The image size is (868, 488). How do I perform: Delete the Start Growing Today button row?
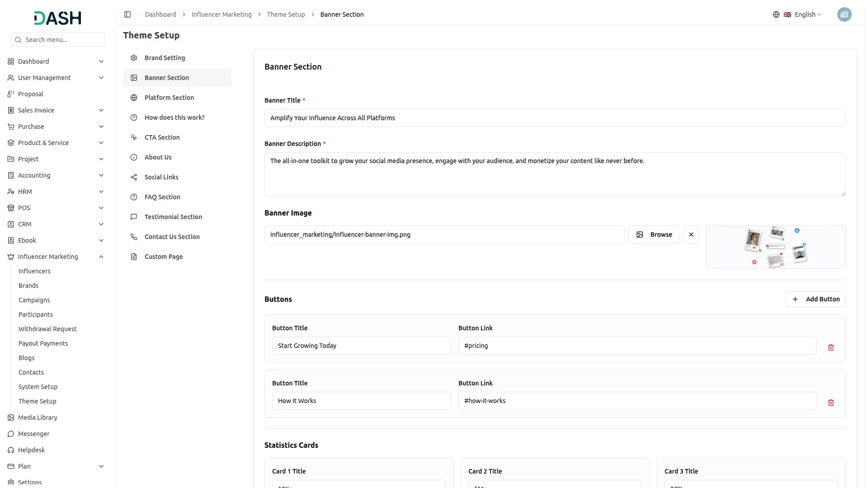830,347
